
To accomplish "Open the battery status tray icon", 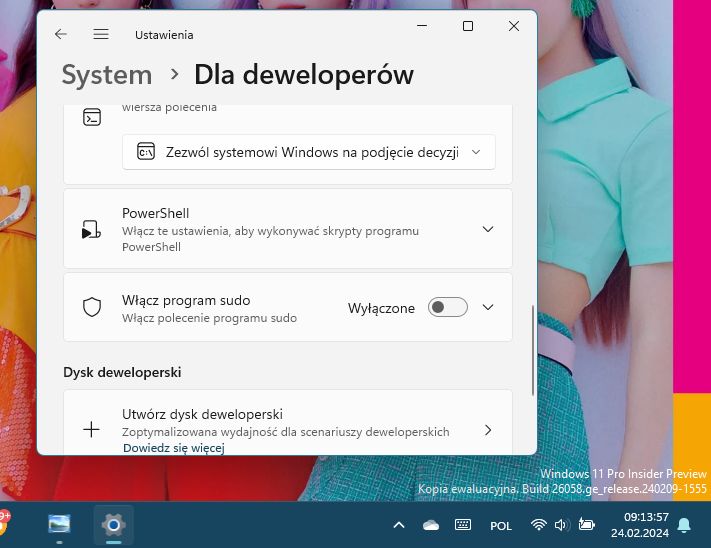I will click(x=586, y=525).
